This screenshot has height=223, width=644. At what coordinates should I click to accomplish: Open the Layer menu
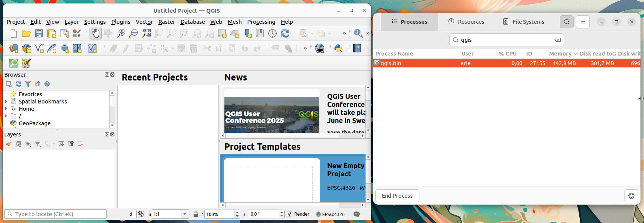pos(72,22)
